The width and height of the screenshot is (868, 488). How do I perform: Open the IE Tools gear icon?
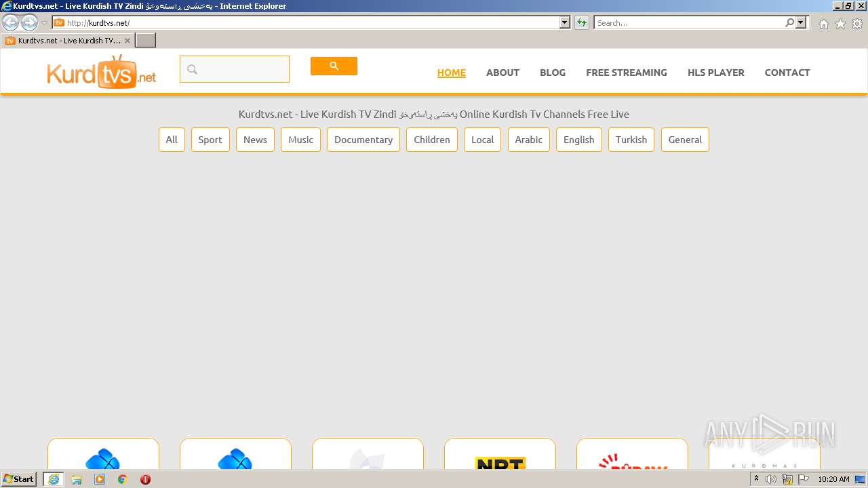pyautogui.click(x=857, y=24)
